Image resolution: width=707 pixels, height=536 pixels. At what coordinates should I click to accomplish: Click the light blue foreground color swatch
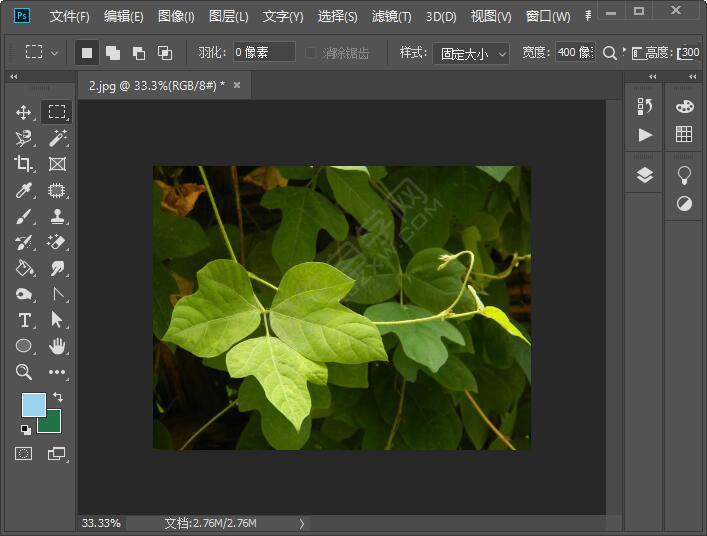[32, 404]
